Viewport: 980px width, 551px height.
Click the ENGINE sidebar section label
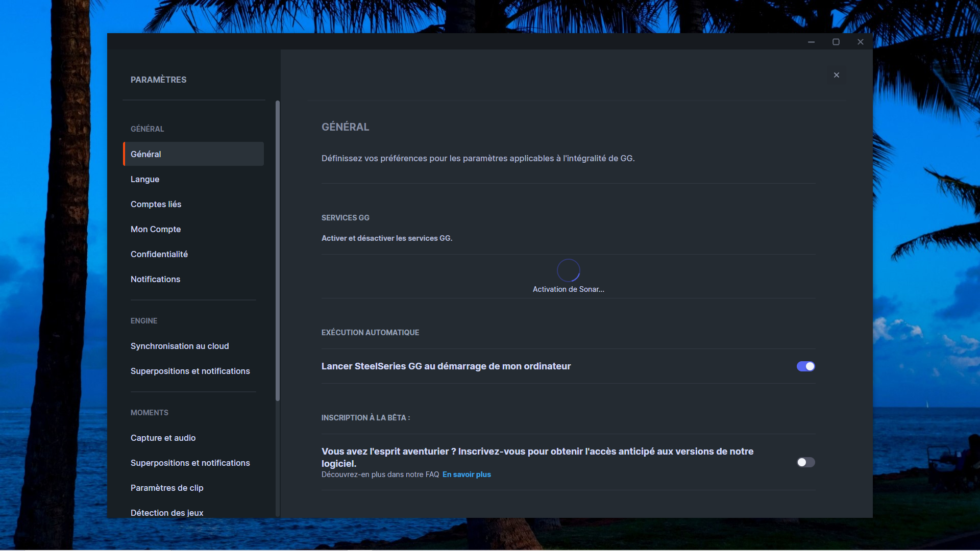click(144, 321)
